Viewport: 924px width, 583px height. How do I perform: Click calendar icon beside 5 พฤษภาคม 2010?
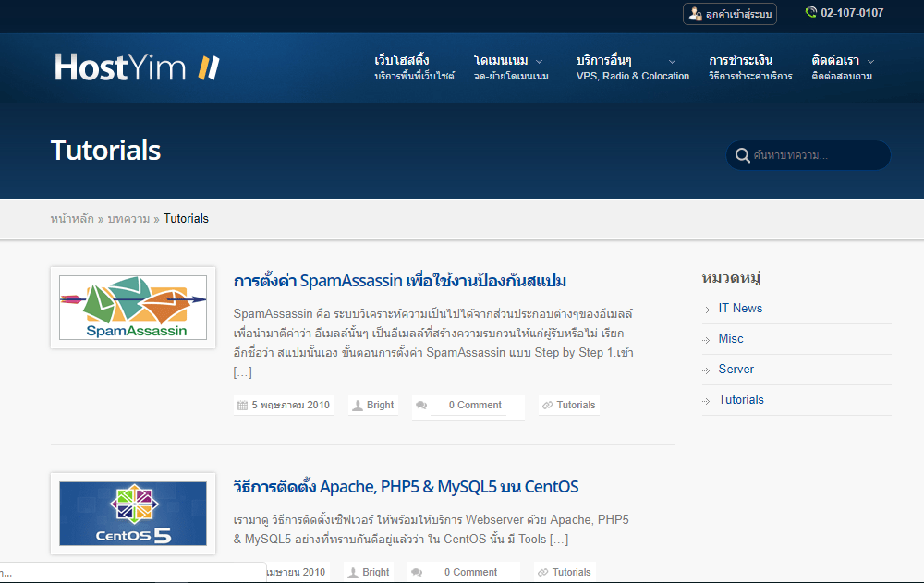pos(242,405)
